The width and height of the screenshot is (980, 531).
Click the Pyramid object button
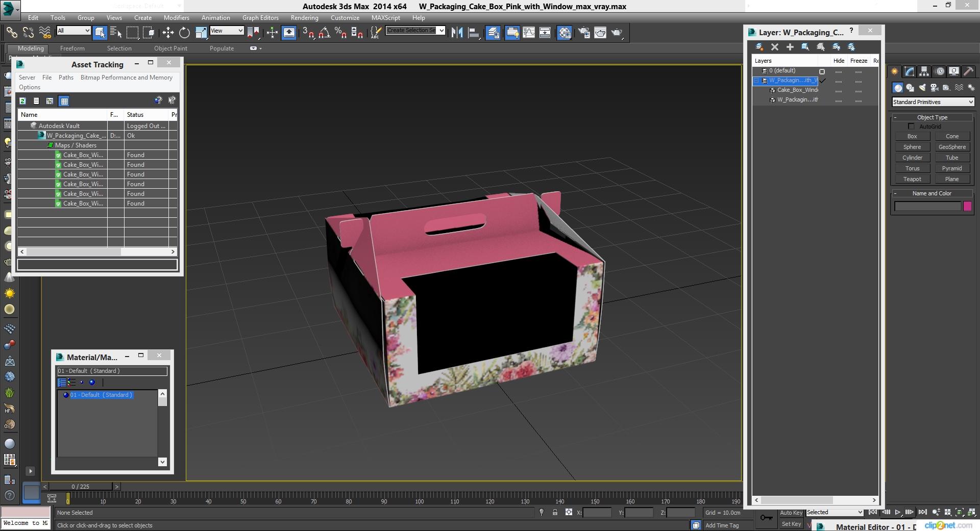pyautogui.click(x=952, y=168)
